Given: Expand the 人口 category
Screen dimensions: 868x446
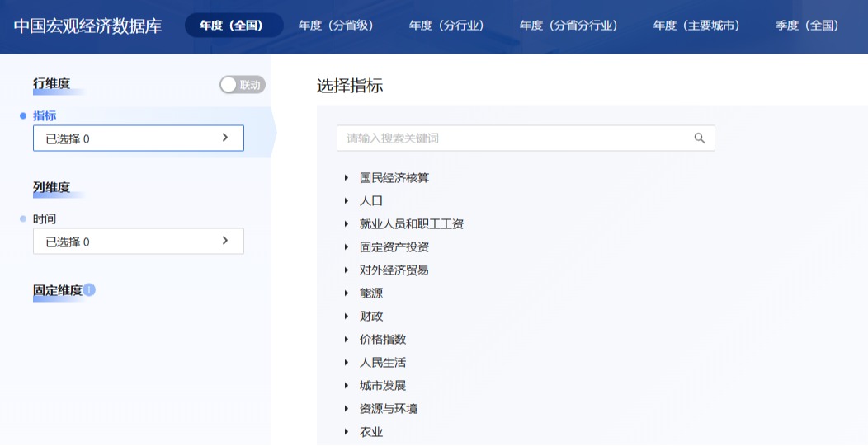Looking at the screenshot, I should point(347,201).
